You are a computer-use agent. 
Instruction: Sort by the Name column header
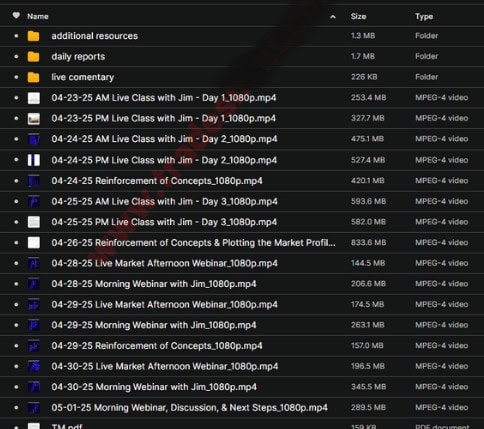[x=38, y=16]
